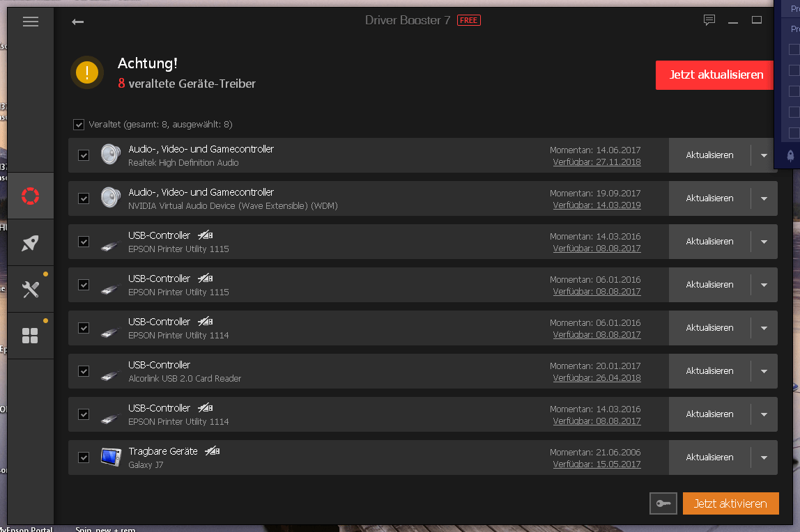Viewport: 800px width, 532px height.
Task: Open the Action Center grid icon
Action: click(x=30, y=336)
